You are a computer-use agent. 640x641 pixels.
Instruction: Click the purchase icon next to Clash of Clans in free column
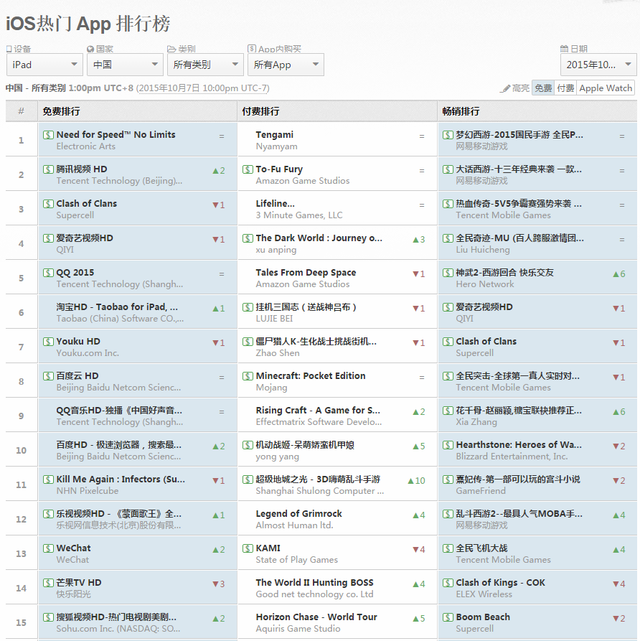click(48, 204)
